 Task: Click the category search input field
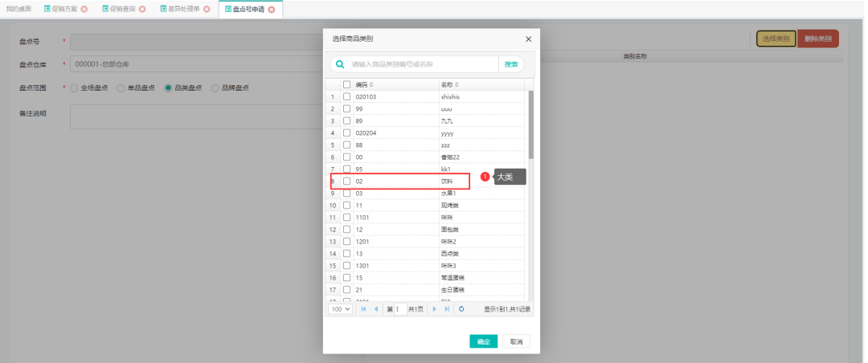pos(424,64)
